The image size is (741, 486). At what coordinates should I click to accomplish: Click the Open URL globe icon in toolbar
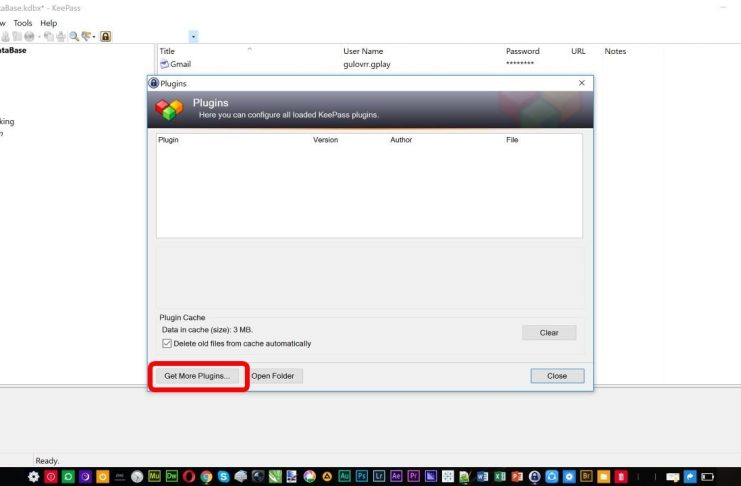click(x=29, y=36)
